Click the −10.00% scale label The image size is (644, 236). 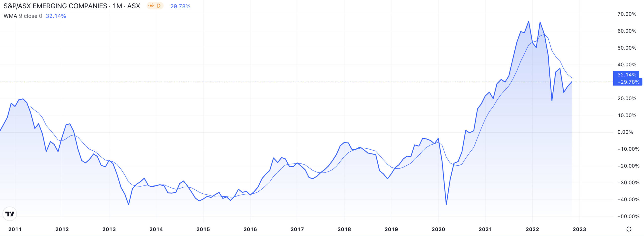pos(628,149)
